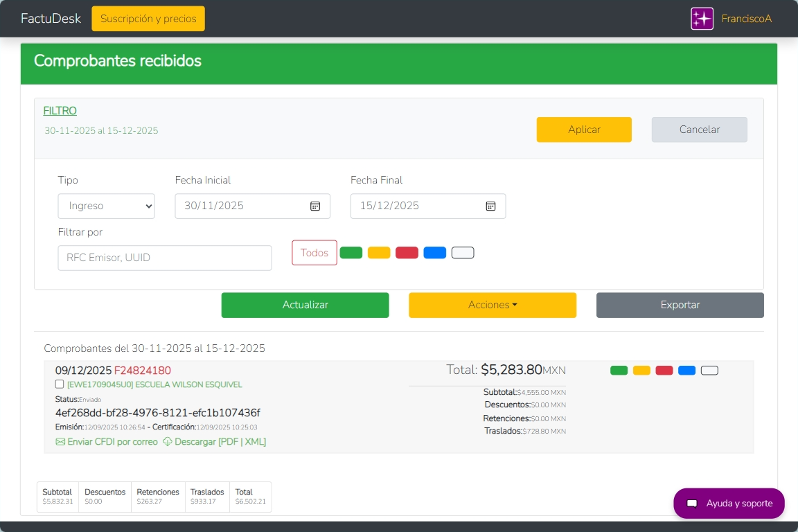The image size is (798, 532).
Task: Select the red color filter swatch
Action: point(407,253)
